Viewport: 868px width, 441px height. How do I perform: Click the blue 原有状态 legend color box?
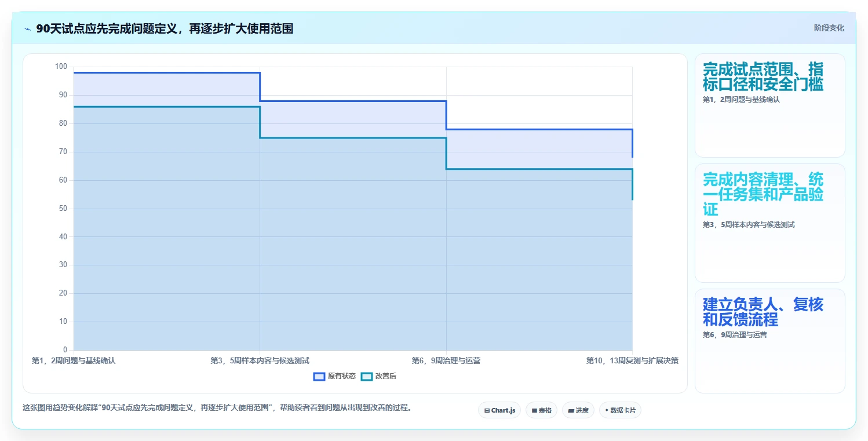[319, 376]
